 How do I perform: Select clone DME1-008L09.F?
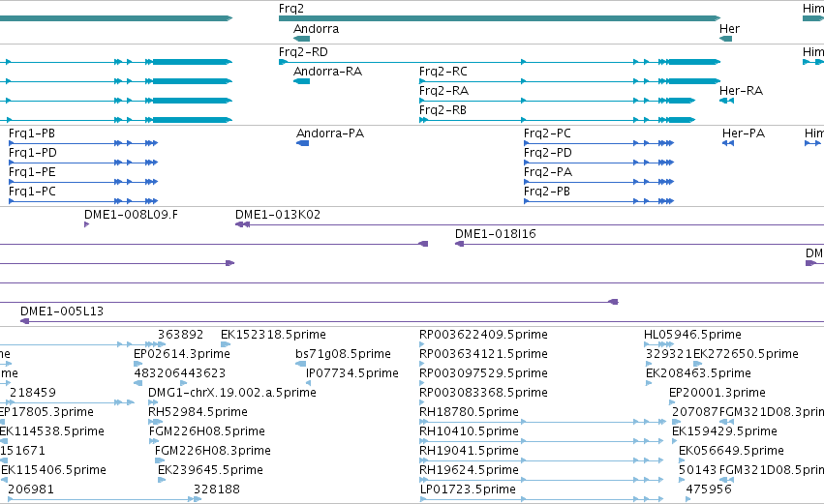[x=131, y=215]
